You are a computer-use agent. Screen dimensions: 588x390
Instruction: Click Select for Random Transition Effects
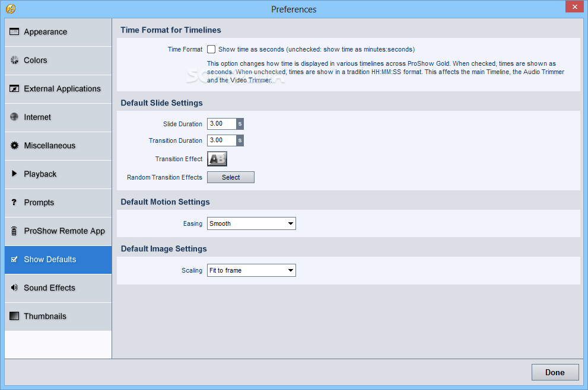231,177
